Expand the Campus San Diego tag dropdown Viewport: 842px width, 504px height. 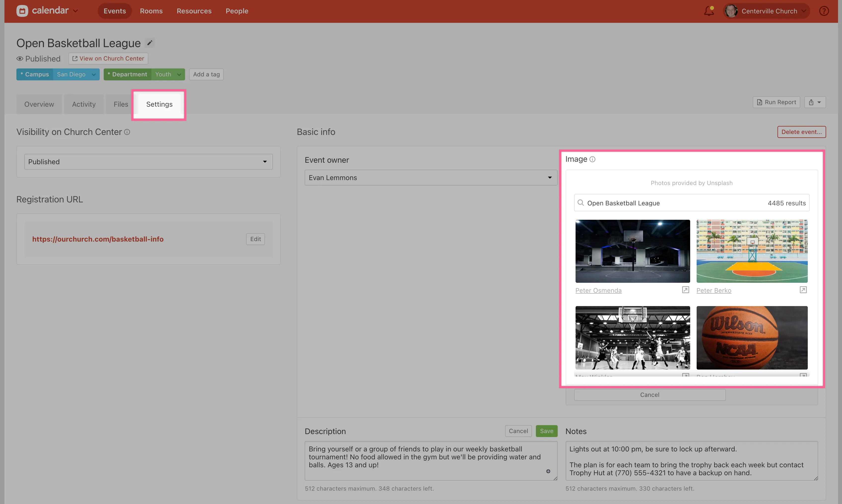[94, 74]
